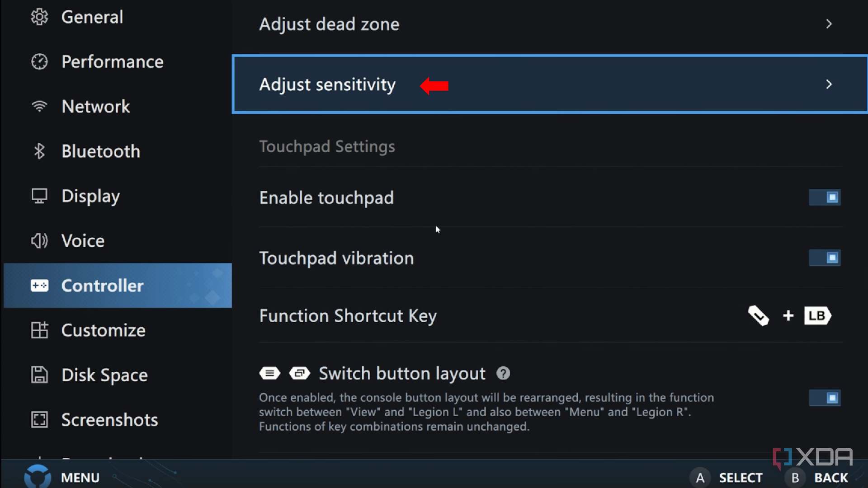Click the Network Wi-Fi icon

tap(39, 106)
